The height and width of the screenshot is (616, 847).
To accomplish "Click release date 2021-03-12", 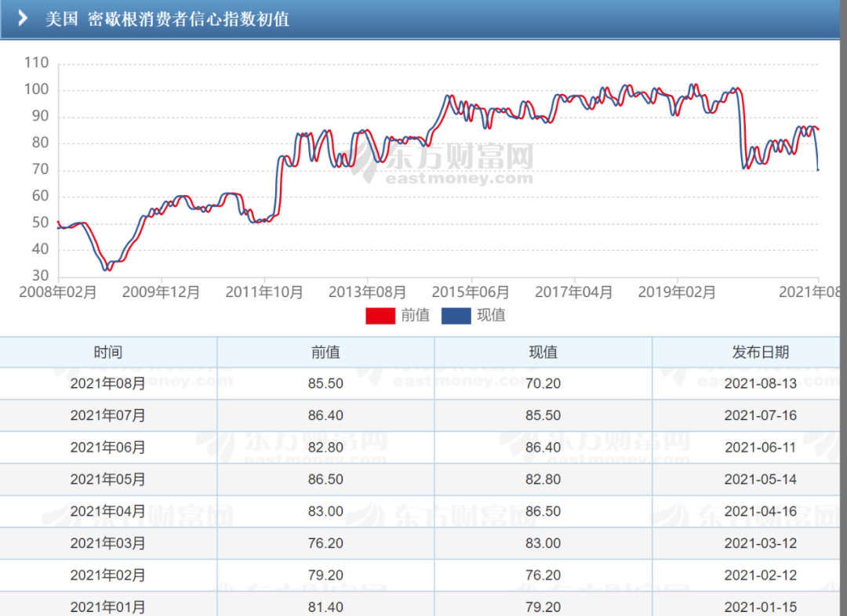I will pyautogui.click(x=761, y=543).
